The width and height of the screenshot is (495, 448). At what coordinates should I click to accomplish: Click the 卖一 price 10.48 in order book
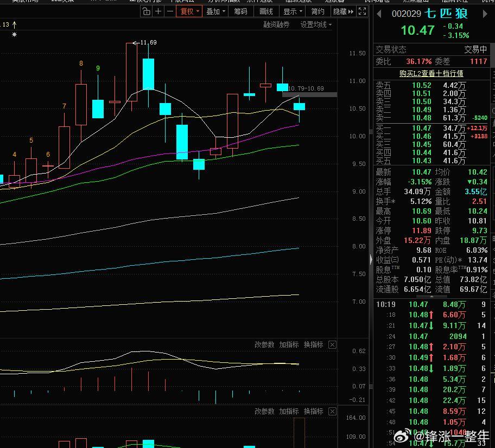(x=421, y=118)
